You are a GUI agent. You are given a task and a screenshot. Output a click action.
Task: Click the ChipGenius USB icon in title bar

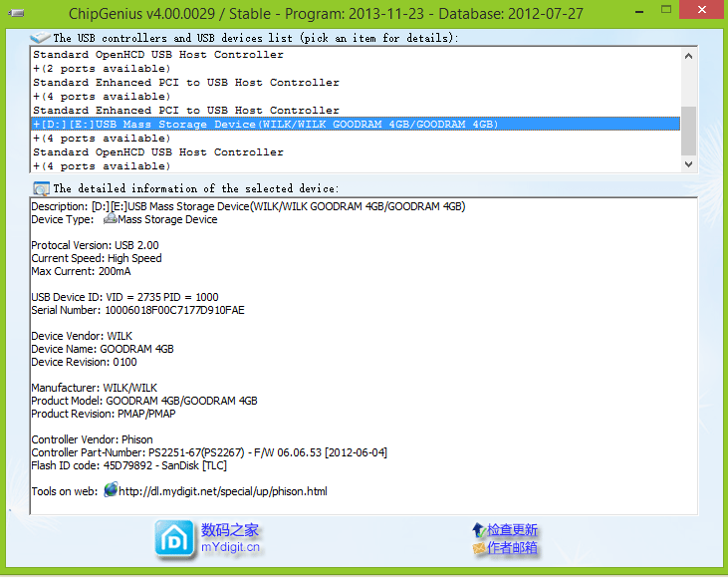16,13
